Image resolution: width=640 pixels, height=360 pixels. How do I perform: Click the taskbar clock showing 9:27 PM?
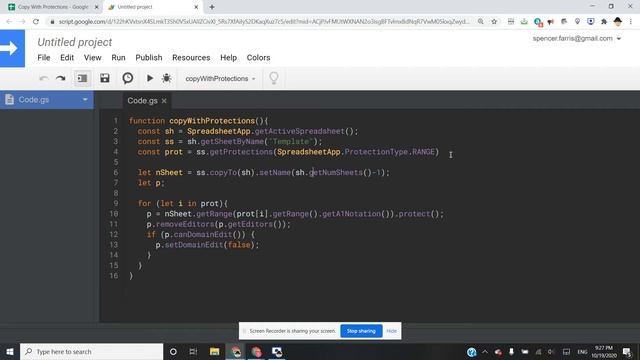coord(603,351)
